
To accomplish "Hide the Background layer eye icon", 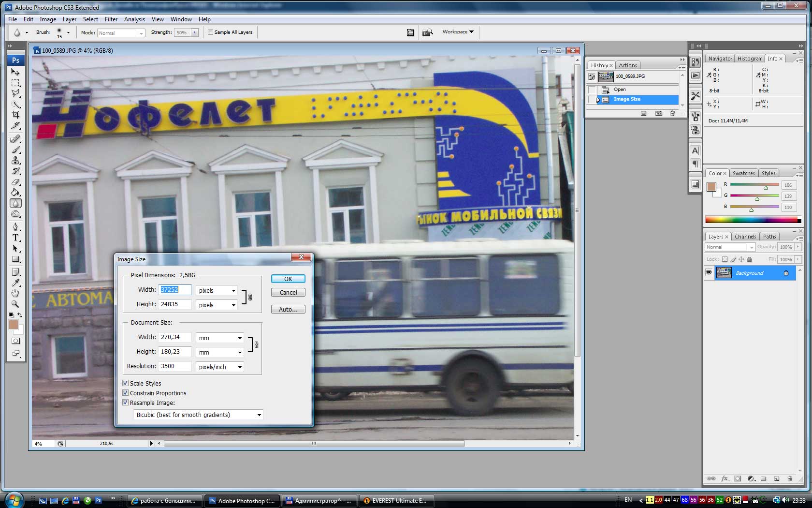I will point(709,273).
